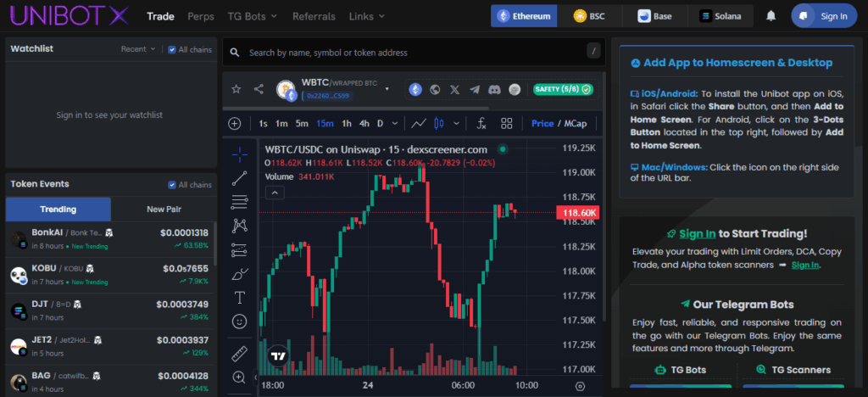
Task: Click the notification bell icon
Action: click(771, 16)
